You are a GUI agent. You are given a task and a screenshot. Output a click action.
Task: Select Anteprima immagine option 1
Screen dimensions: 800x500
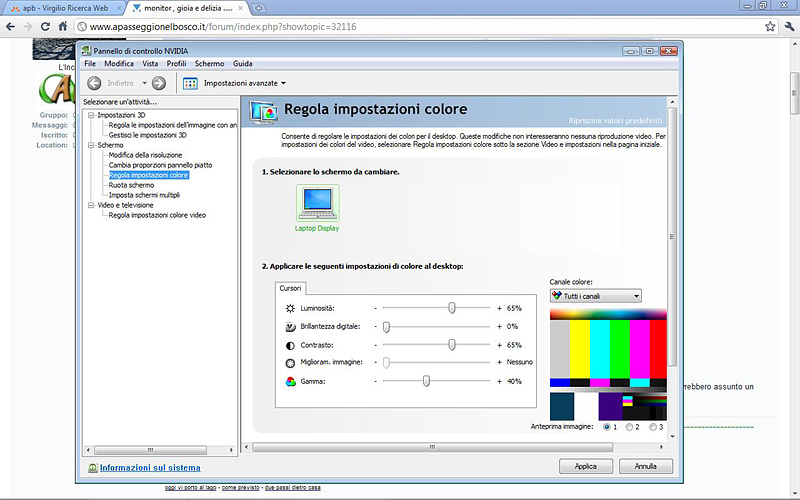coord(605,427)
